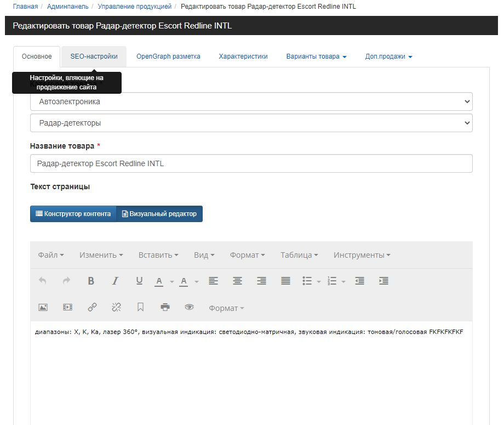Click the FKFKFKFKF text in the editor
Viewport: 504px width, 425px height.
tap(446, 332)
